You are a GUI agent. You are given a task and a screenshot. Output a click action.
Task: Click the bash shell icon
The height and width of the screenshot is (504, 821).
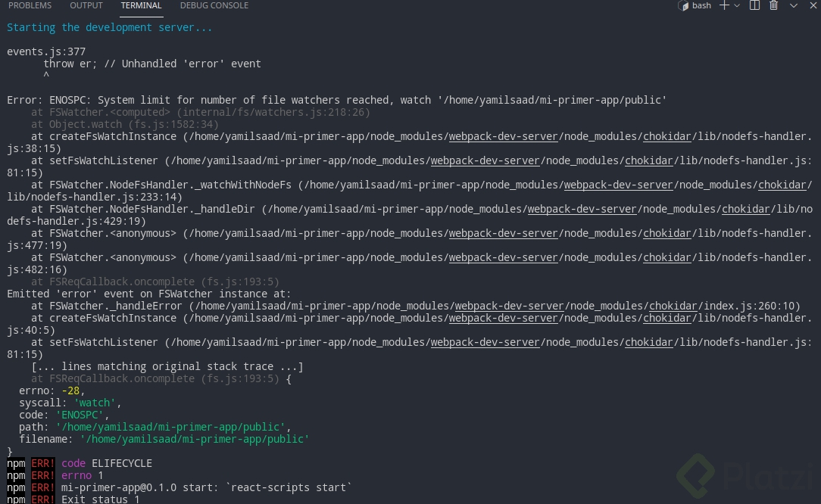click(x=684, y=6)
